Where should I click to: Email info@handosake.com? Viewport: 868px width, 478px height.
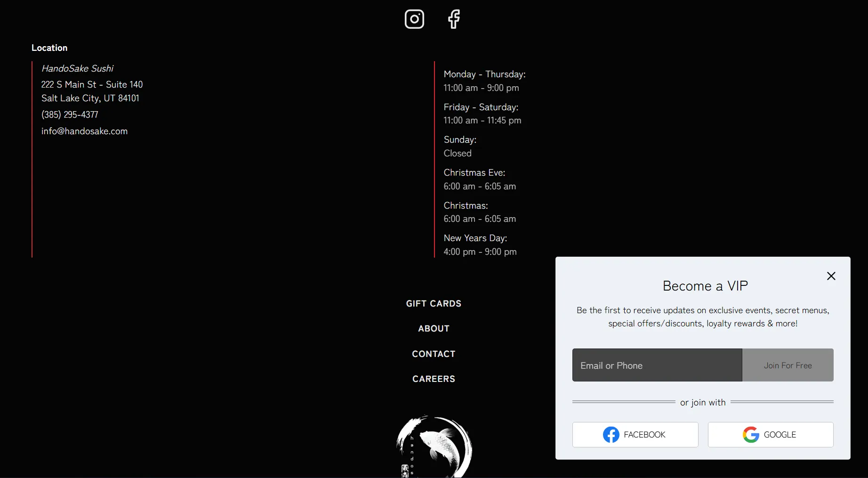point(84,131)
